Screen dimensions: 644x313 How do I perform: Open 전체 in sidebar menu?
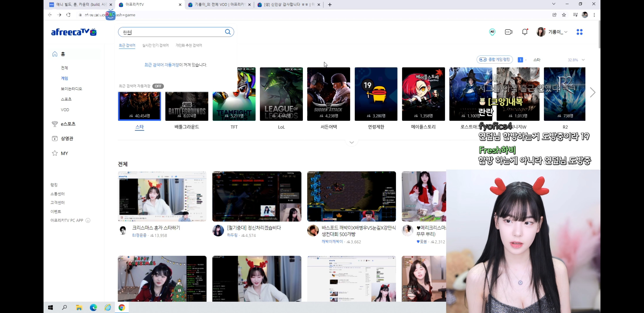click(x=64, y=68)
